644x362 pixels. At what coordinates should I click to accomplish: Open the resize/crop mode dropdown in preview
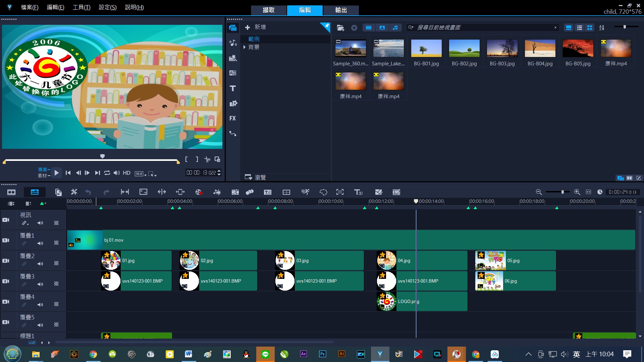(x=153, y=174)
